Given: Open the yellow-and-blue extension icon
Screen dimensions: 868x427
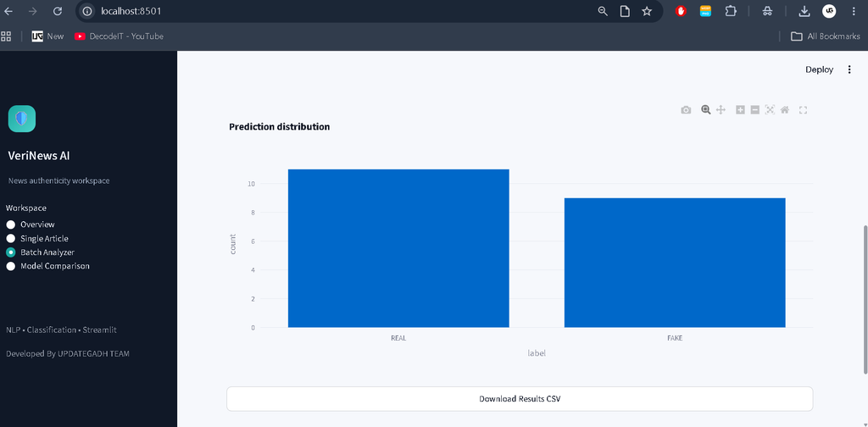Looking at the screenshot, I should pyautogui.click(x=705, y=11).
